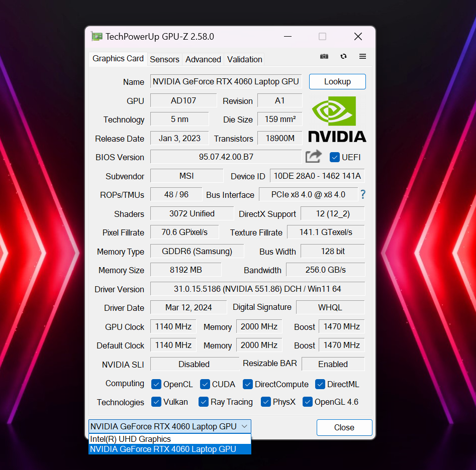476x470 pixels.
Task: Click the BIOS export share icon
Action: (313, 157)
